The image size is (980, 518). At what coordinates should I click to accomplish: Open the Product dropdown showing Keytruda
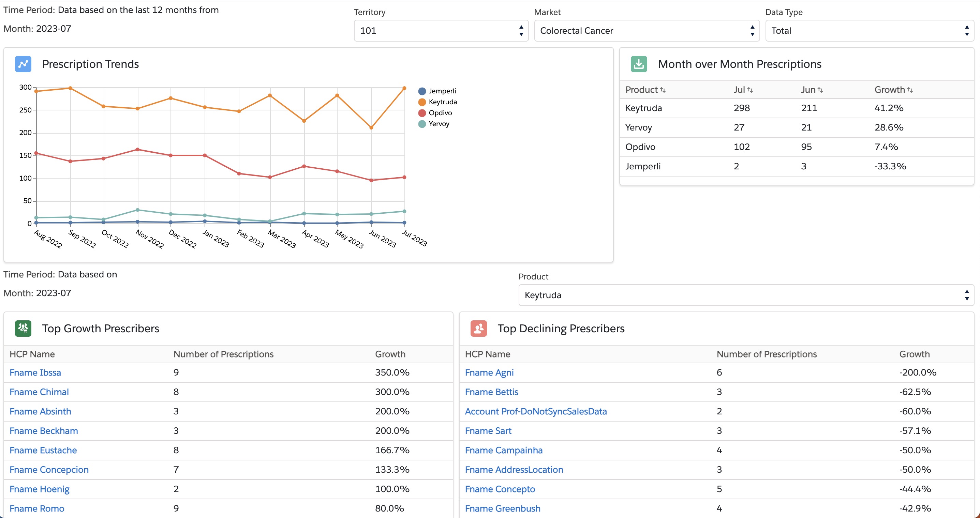(746, 295)
